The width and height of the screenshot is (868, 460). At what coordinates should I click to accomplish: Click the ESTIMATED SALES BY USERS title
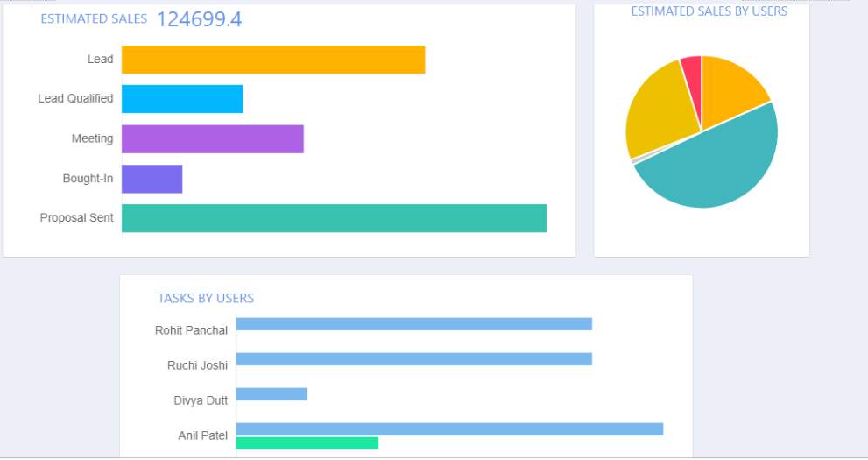pyautogui.click(x=709, y=11)
